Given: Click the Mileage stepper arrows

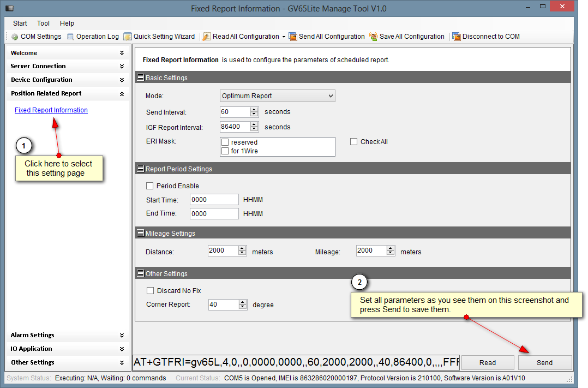Looking at the screenshot, I should (391, 250).
